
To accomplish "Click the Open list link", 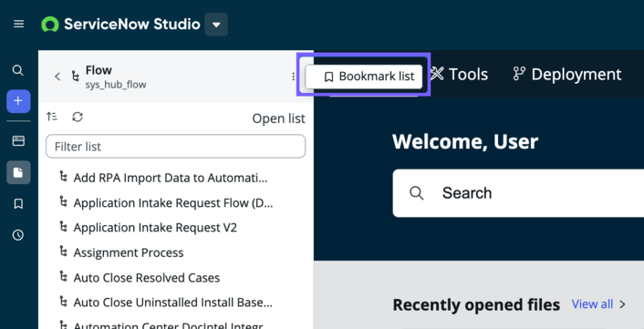I will 278,118.
